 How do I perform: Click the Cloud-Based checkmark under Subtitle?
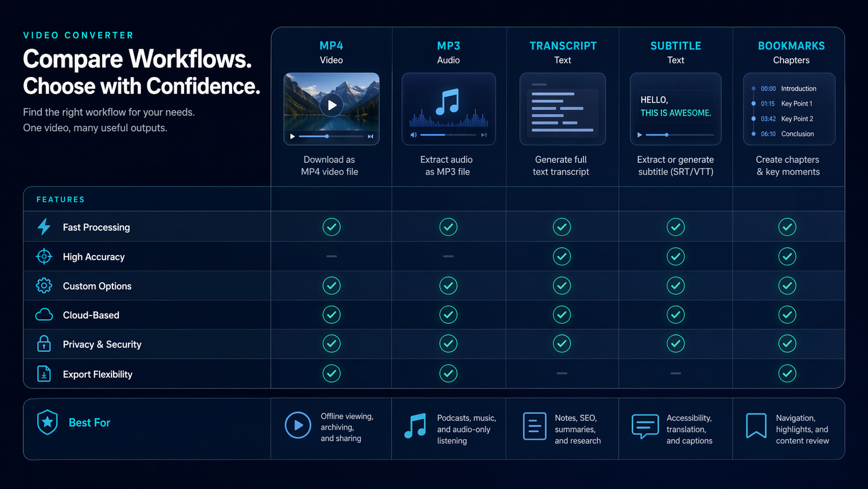coord(675,315)
